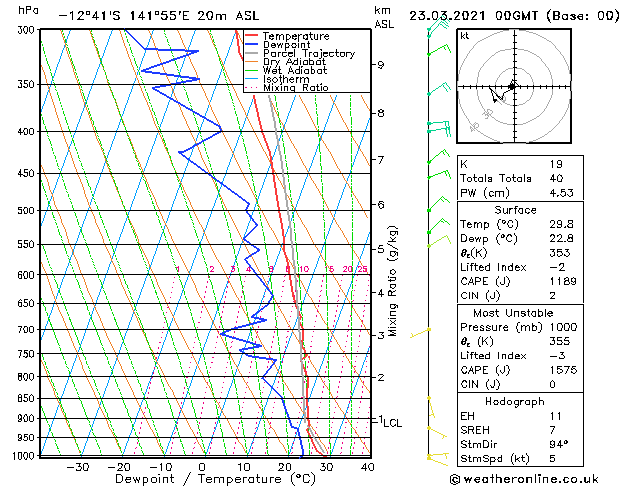Click the -30 temperature axis tick label

[77, 467]
